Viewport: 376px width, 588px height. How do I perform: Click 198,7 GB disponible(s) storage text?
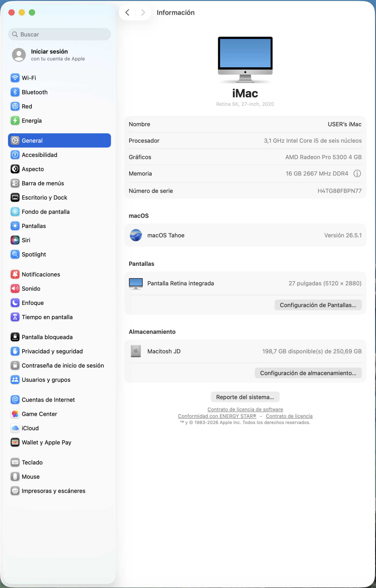coord(312,351)
